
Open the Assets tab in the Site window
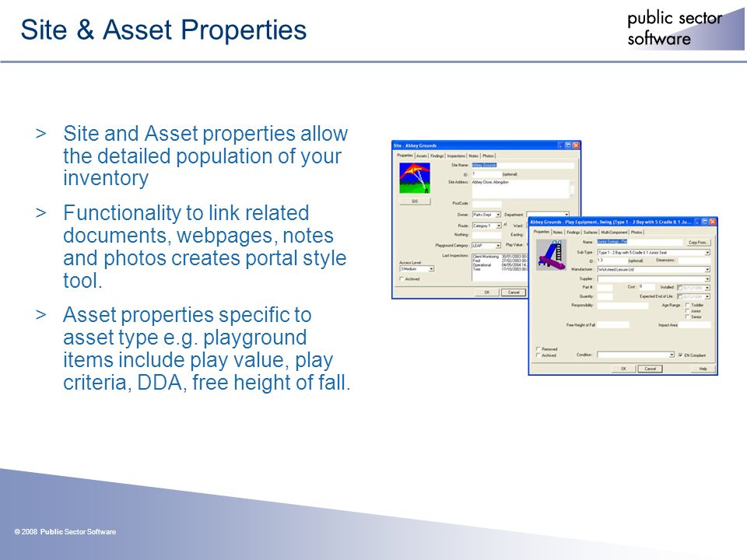pos(422,156)
